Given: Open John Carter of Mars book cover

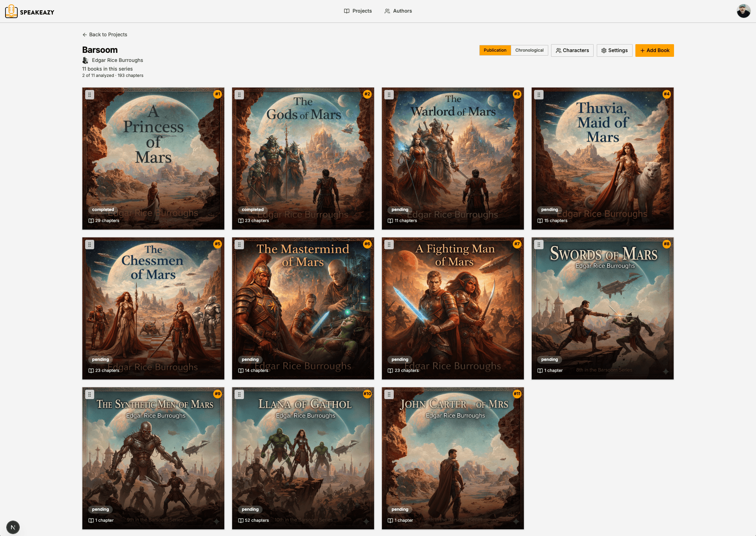Looking at the screenshot, I should 452,458.
